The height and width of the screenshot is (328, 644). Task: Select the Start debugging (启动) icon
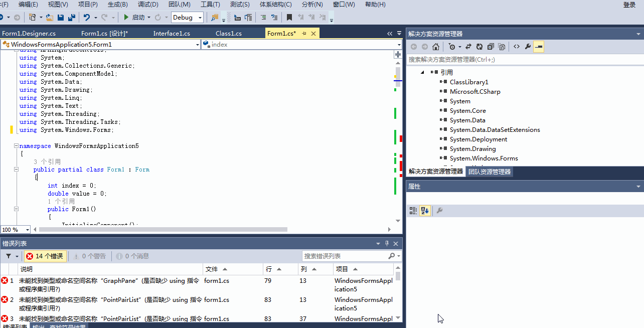coord(126,18)
